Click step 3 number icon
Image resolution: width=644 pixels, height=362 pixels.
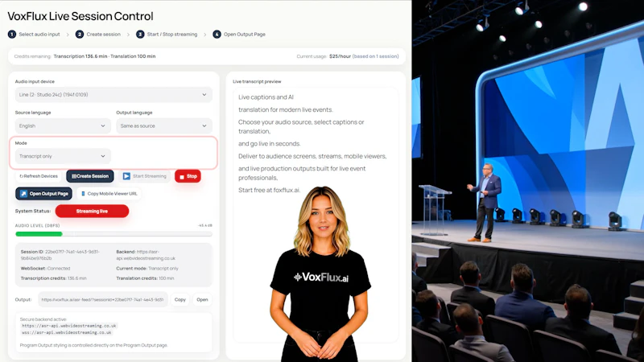click(140, 35)
